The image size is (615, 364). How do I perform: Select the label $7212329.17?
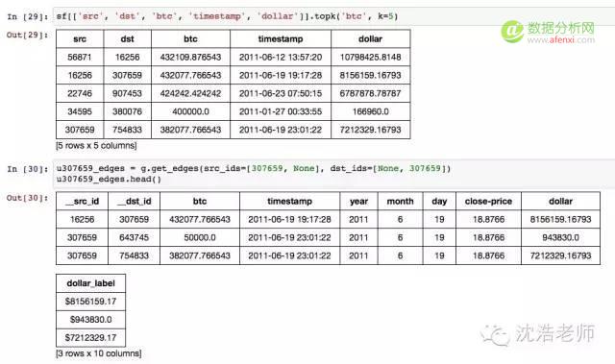point(90,338)
